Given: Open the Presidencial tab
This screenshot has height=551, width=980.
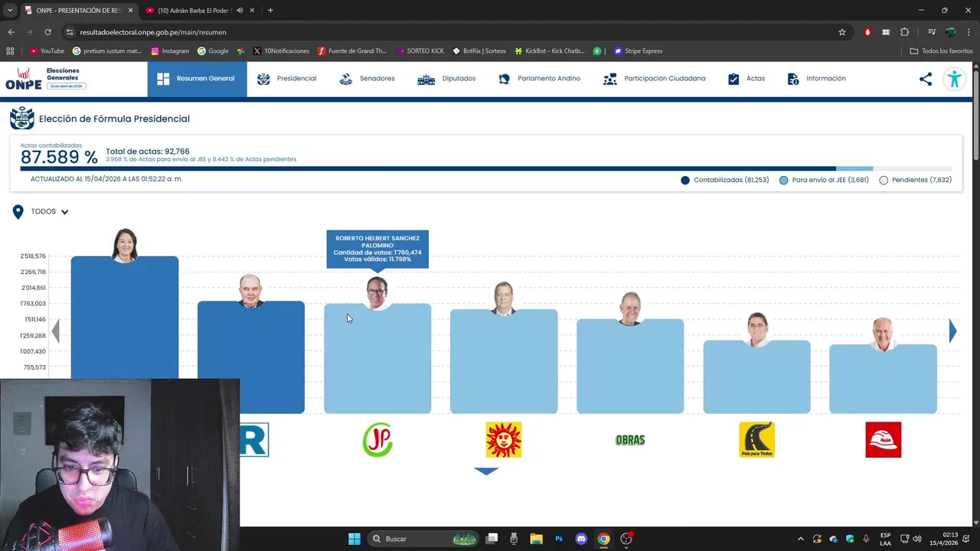Looking at the screenshot, I should point(286,79).
